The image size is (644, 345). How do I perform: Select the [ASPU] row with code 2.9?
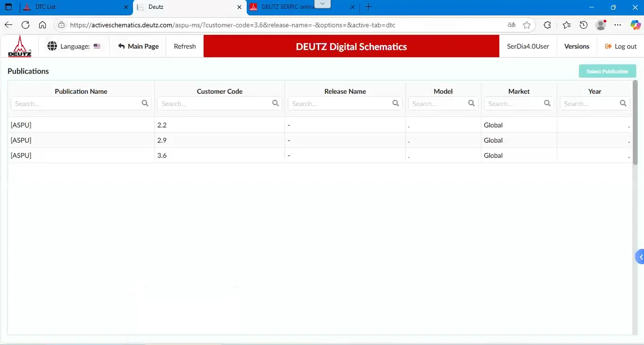(x=320, y=140)
